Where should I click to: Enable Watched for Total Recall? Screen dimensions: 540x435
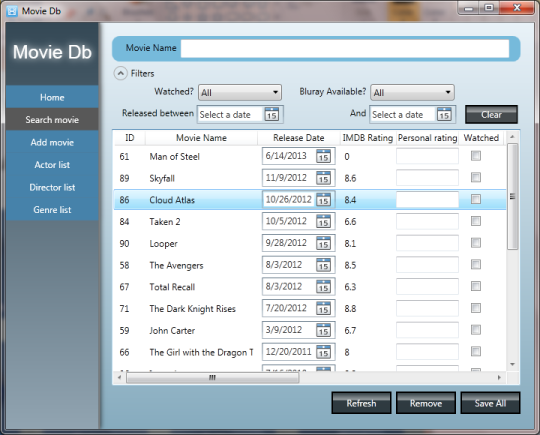pyautogui.click(x=476, y=286)
